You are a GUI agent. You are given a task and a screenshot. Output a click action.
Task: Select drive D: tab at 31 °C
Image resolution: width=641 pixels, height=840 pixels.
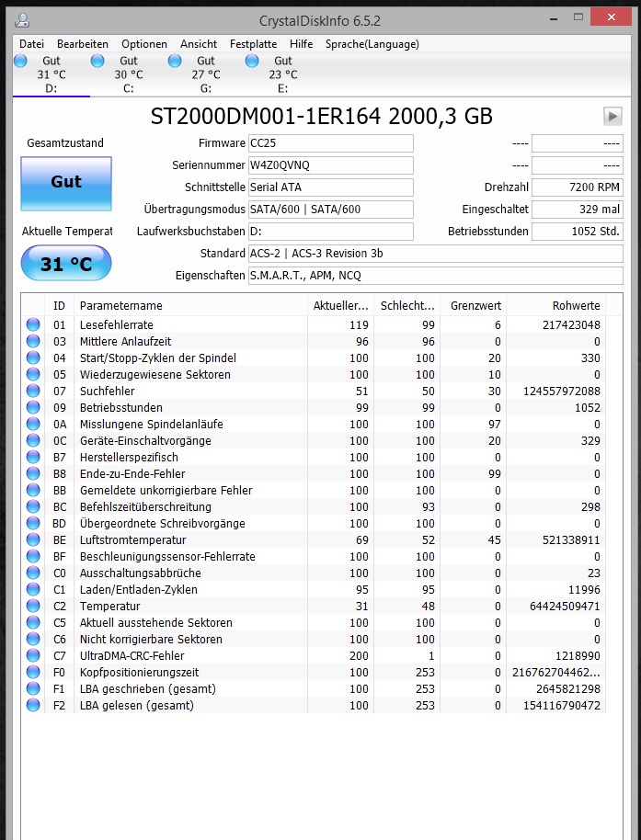(52, 74)
